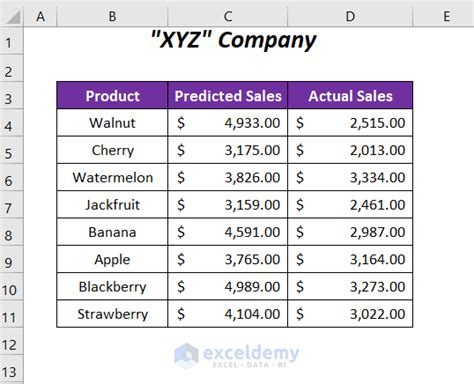Image resolution: width=474 pixels, height=384 pixels.
Task: Select Apple actual sales 3,164.00
Action: click(350, 259)
